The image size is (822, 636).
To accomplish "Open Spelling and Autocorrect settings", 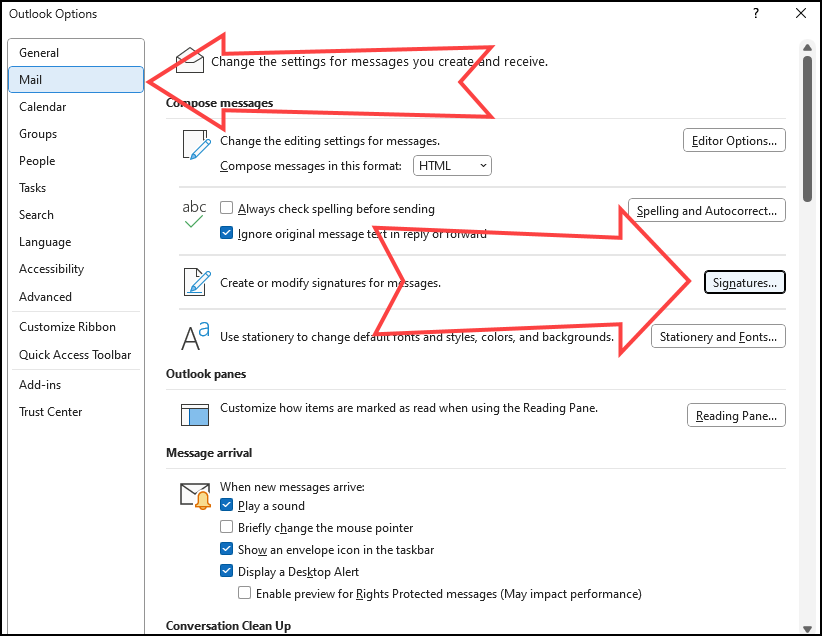I will [x=707, y=210].
